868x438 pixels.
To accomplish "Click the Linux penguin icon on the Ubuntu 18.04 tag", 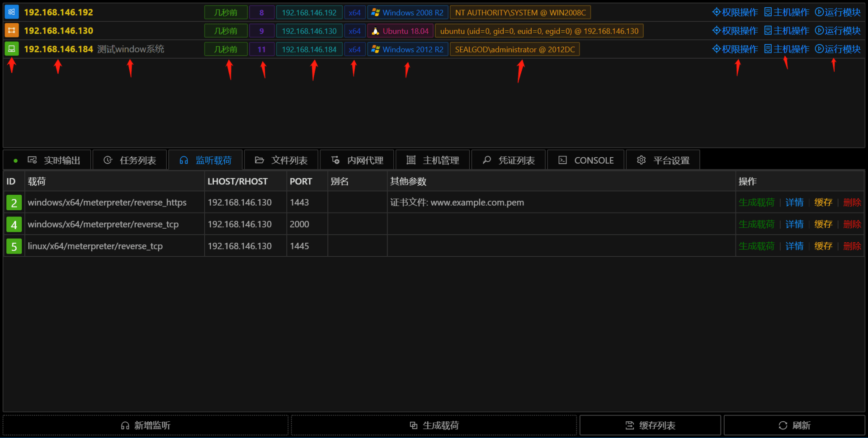I will click(375, 31).
